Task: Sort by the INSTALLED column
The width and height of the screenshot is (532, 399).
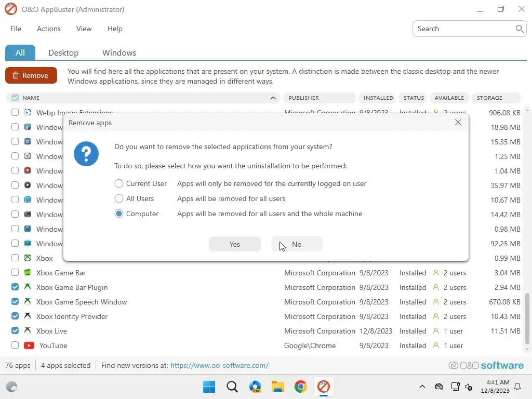Action: click(378, 98)
